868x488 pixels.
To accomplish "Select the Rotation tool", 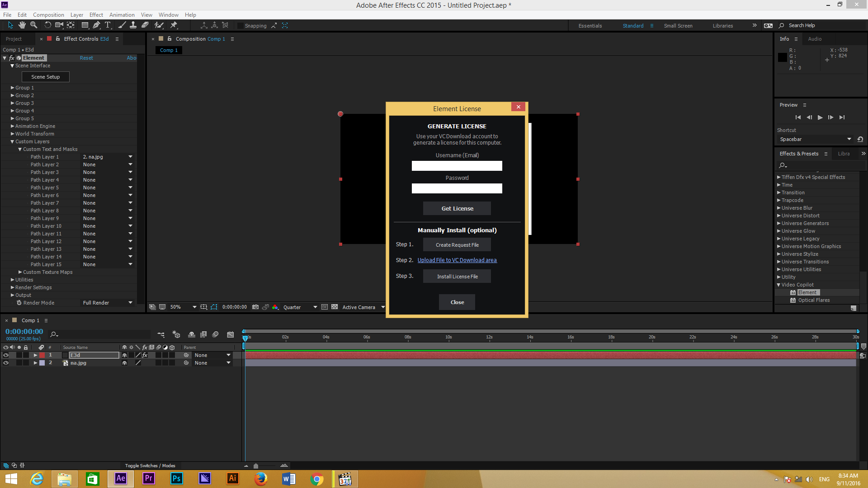I will [x=47, y=25].
